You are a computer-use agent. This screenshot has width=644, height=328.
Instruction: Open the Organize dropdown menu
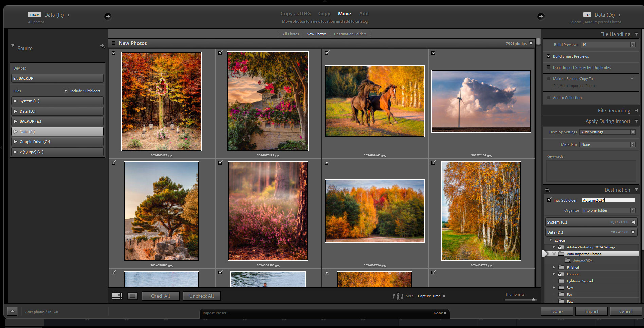coord(608,210)
